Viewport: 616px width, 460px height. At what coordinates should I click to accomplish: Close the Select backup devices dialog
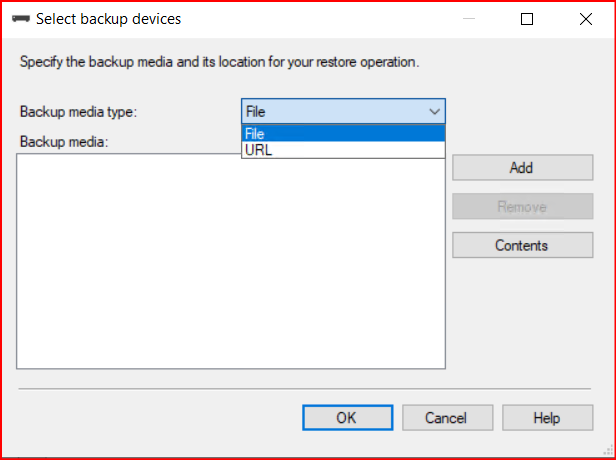(582, 19)
